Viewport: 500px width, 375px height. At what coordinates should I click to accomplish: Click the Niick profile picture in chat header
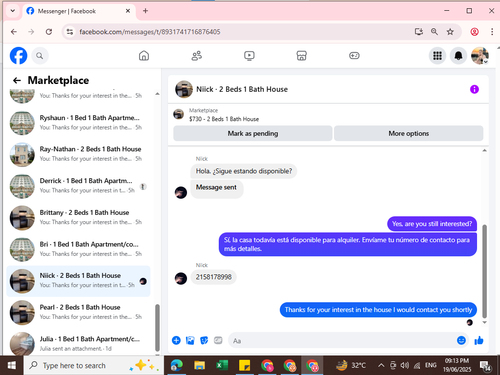[184, 89]
